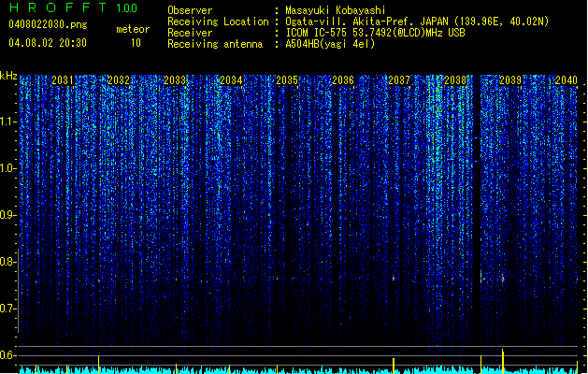Click the 2032 time marker
588x374 pixels.
pyautogui.click(x=119, y=80)
